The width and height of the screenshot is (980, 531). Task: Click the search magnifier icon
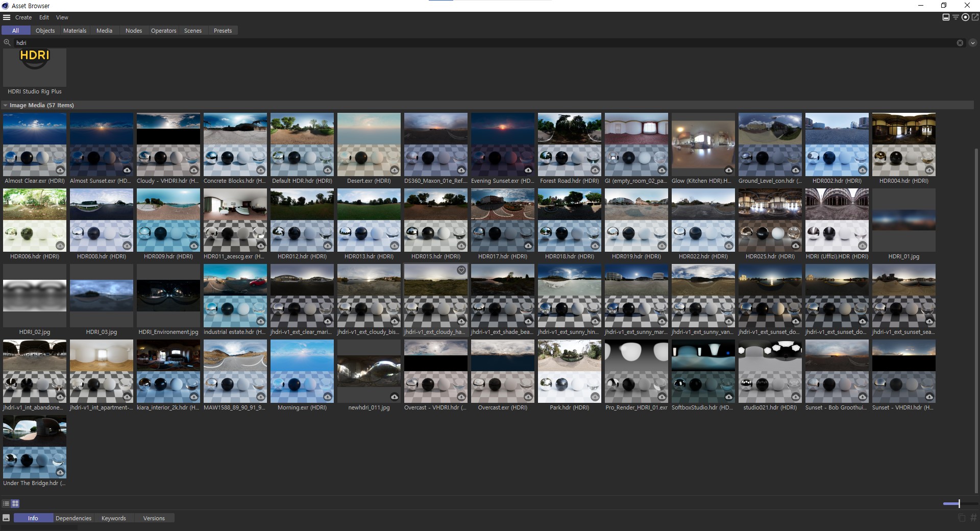coord(7,43)
